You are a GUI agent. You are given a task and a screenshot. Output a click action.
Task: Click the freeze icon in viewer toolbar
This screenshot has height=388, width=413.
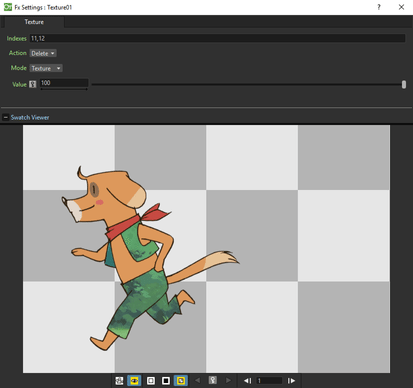119,381
